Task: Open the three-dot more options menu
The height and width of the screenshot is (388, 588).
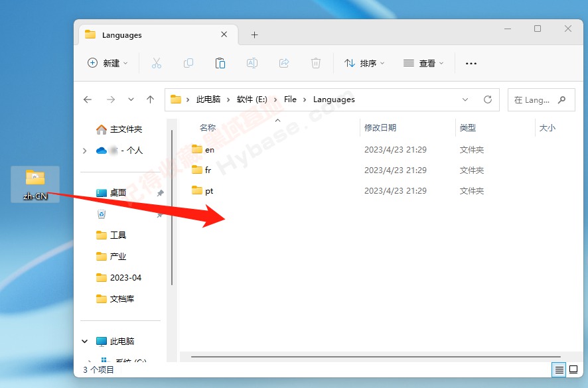Action: [x=471, y=64]
